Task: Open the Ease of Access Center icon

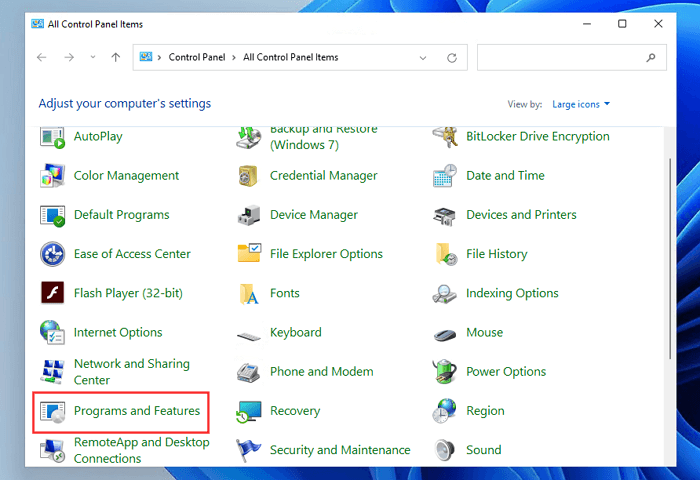Action: pyautogui.click(x=52, y=254)
